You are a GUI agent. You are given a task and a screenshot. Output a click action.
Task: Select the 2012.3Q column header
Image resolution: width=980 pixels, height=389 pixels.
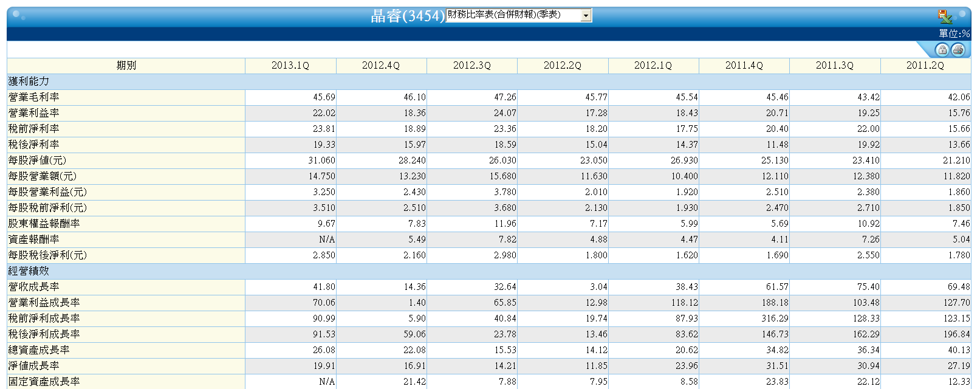pyautogui.click(x=472, y=66)
